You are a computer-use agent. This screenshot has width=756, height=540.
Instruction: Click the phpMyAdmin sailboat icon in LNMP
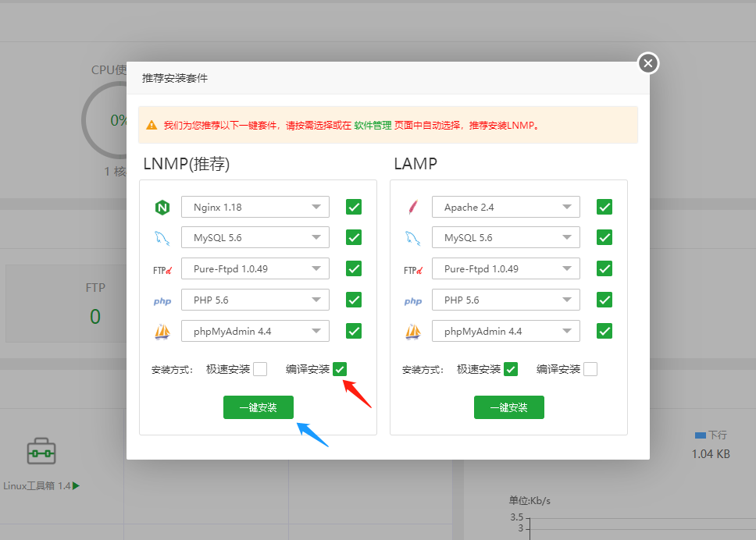click(x=162, y=332)
